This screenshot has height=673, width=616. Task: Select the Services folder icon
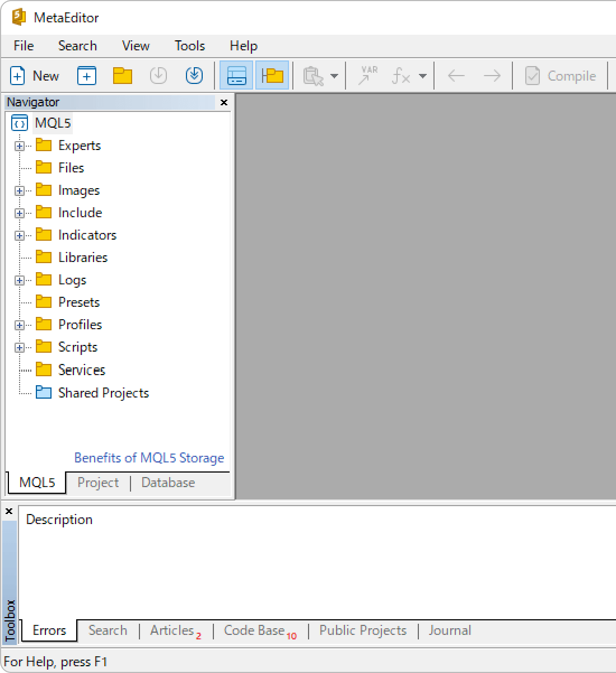(x=44, y=370)
